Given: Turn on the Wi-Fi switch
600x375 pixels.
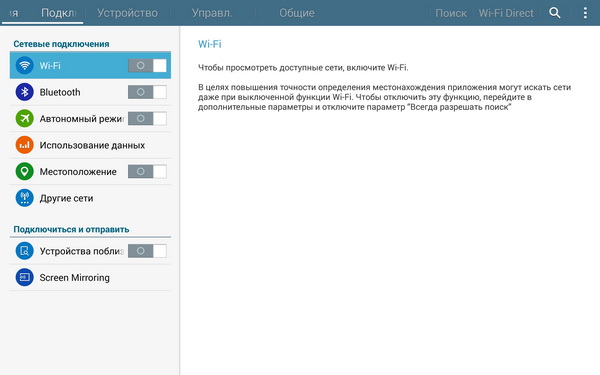Looking at the screenshot, I should [147, 65].
